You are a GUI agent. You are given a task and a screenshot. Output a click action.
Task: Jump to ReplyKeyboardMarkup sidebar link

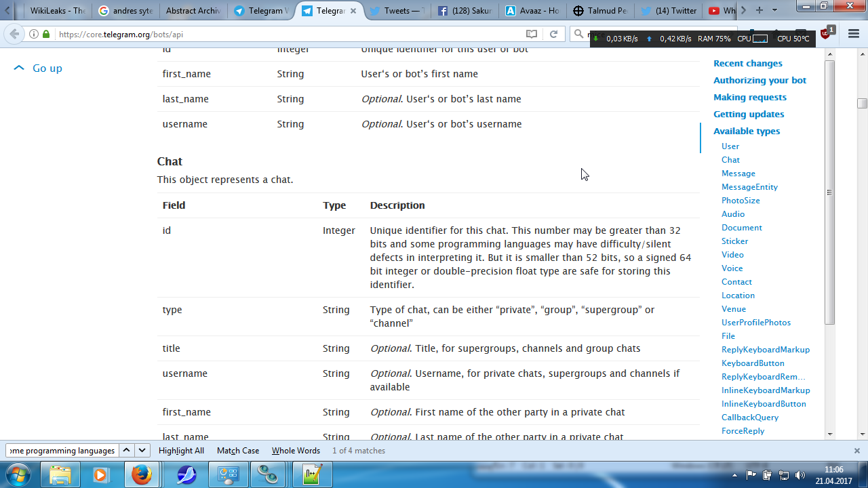(766, 350)
